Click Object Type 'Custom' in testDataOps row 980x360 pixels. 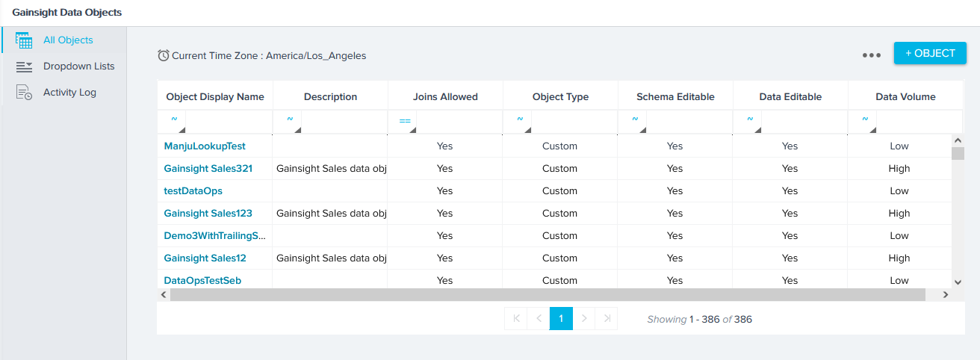[x=560, y=191]
